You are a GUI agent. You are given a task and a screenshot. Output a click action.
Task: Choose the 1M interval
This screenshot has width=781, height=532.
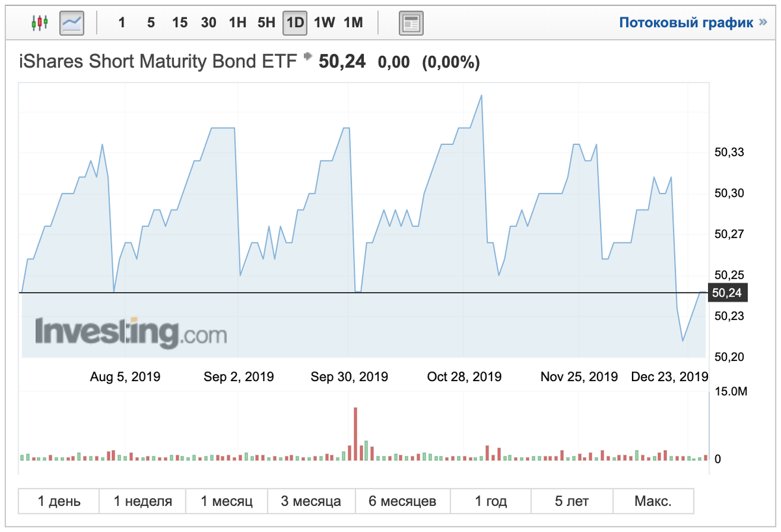pos(353,23)
